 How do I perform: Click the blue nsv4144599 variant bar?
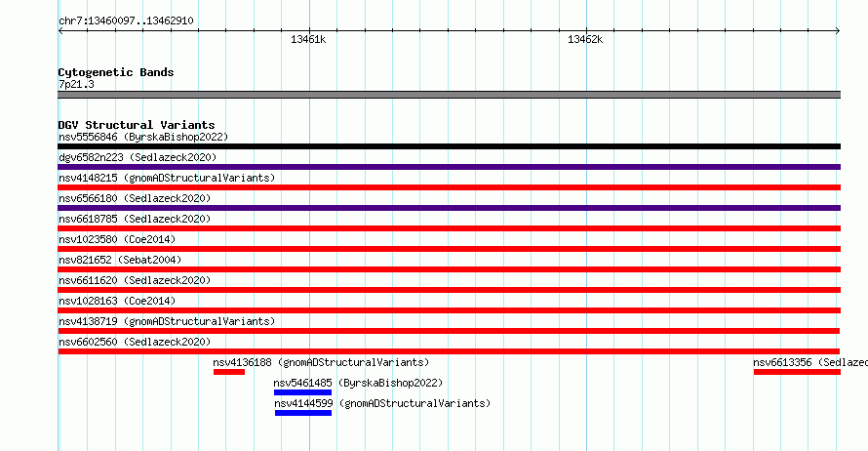click(303, 413)
